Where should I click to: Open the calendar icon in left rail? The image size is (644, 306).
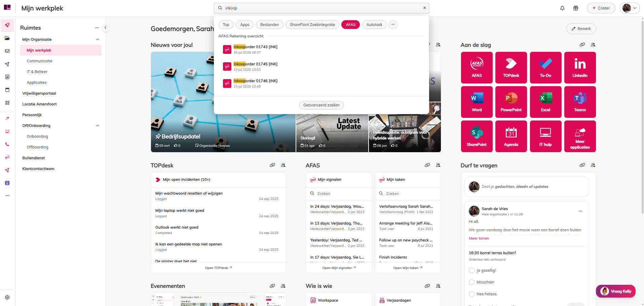7,90
